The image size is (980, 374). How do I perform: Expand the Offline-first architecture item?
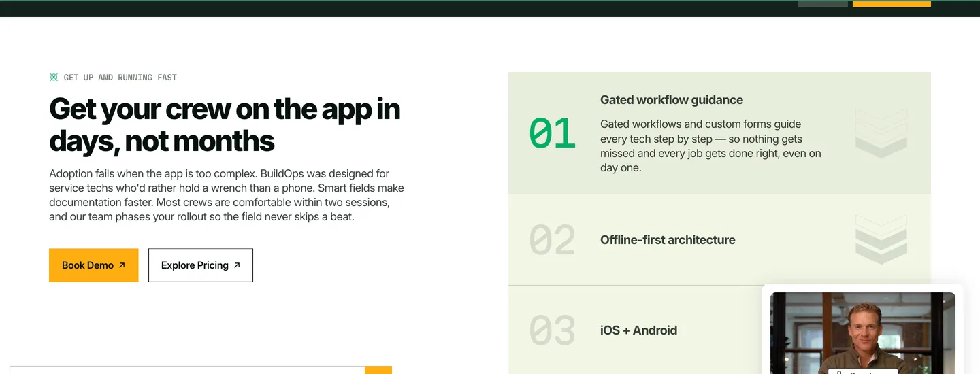(x=719, y=240)
